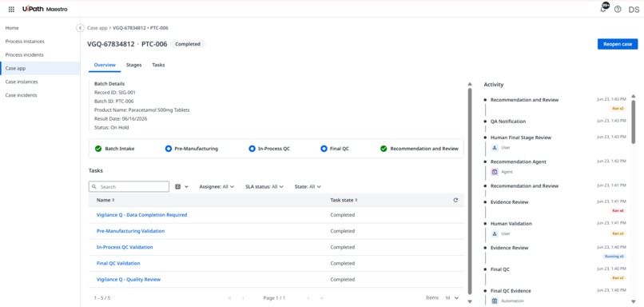This screenshot has width=644, height=307.
Task: Click the overview panel vertical scrollbar
Action: tap(470, 191)
